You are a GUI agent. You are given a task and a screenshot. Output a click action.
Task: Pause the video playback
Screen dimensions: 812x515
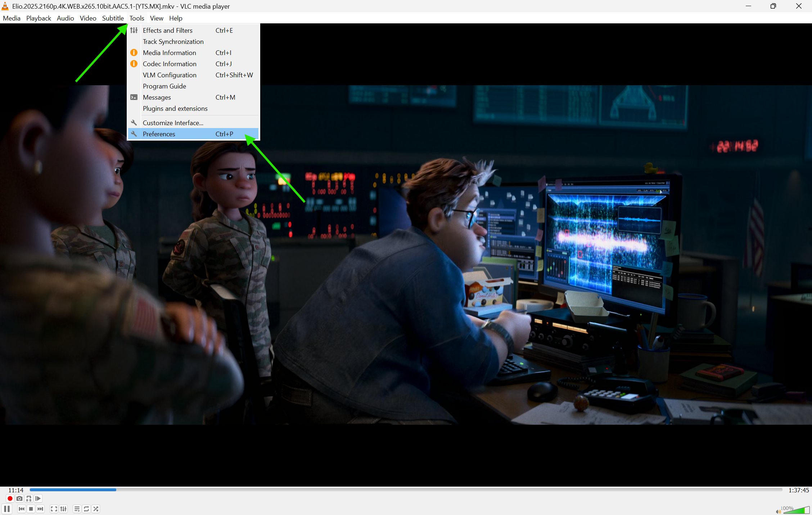tap(7, 509)
